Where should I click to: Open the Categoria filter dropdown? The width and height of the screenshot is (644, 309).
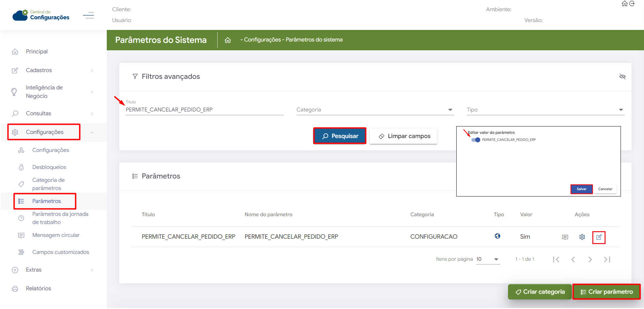pyautogui.click(x=375, y=110)
